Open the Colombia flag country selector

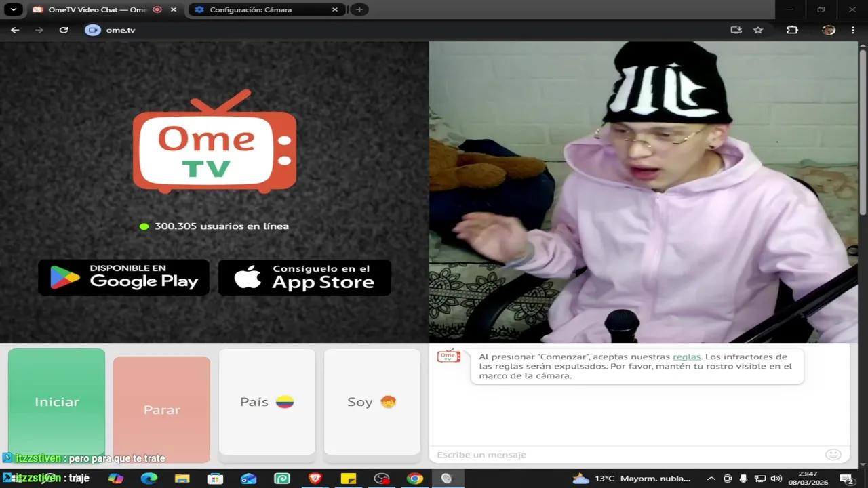(285, 401)
